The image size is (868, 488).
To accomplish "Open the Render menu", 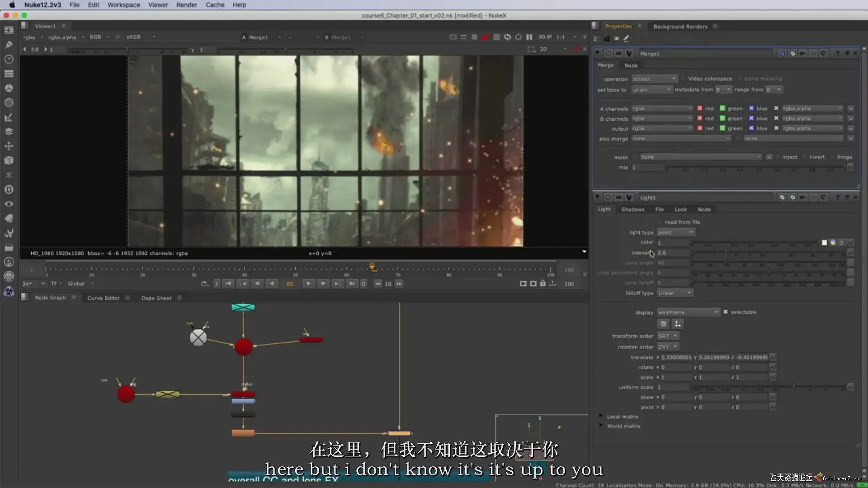I will [187, 5].
